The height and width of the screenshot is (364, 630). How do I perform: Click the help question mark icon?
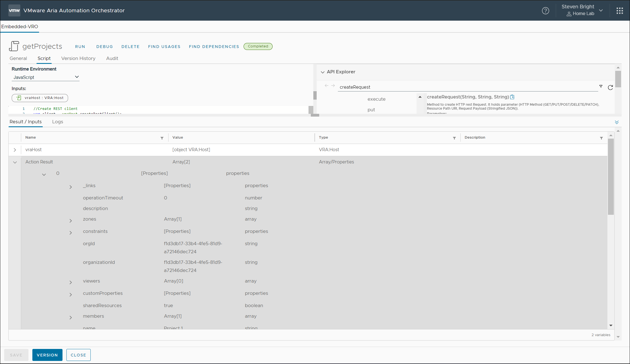pos(545,11)
